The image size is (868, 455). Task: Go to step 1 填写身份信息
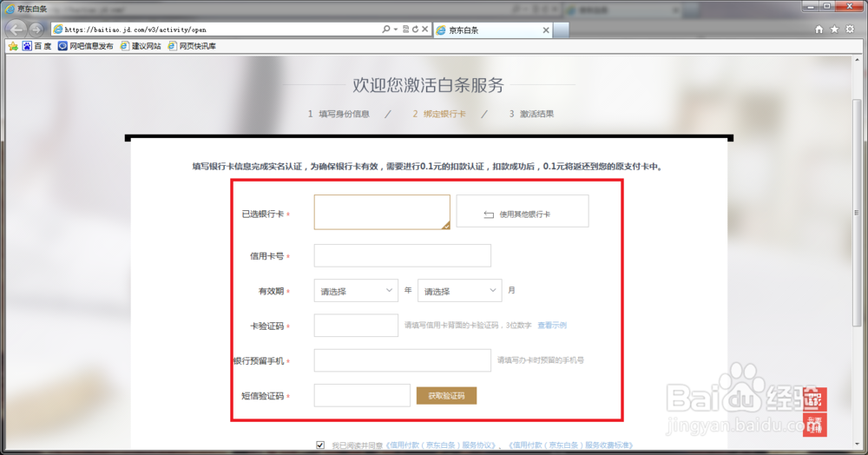[x=339, y=114]
